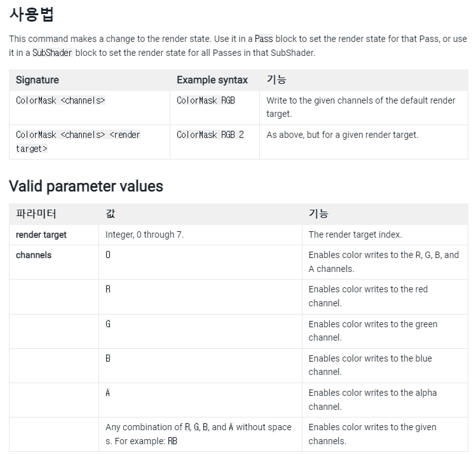Click "As above, but for a given render target."
Screen dimensions: 476x455
pyautogui.click(x=342, y=135)
